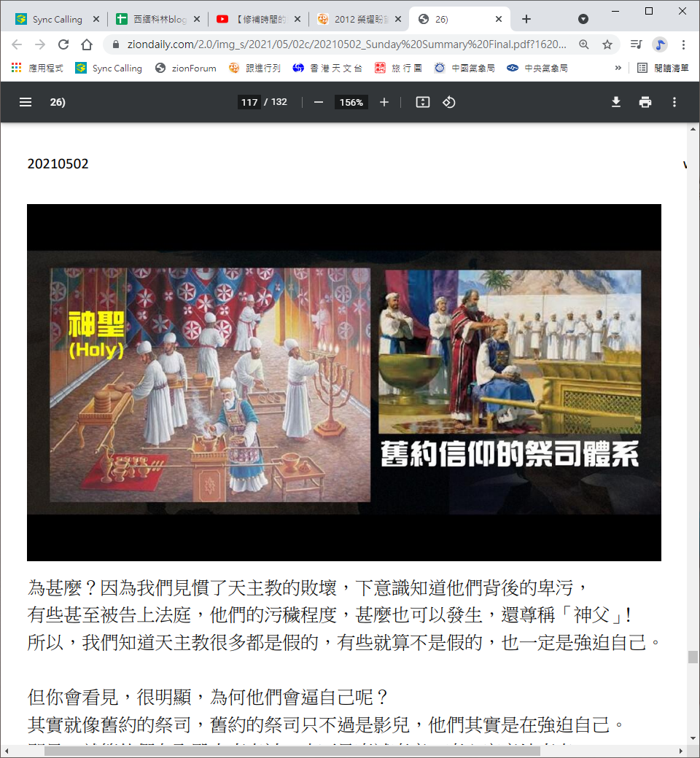Screen dimensions: 700x758
Task: Open the 香港天文台 bookmark
Action: click(x=327, y=69)
